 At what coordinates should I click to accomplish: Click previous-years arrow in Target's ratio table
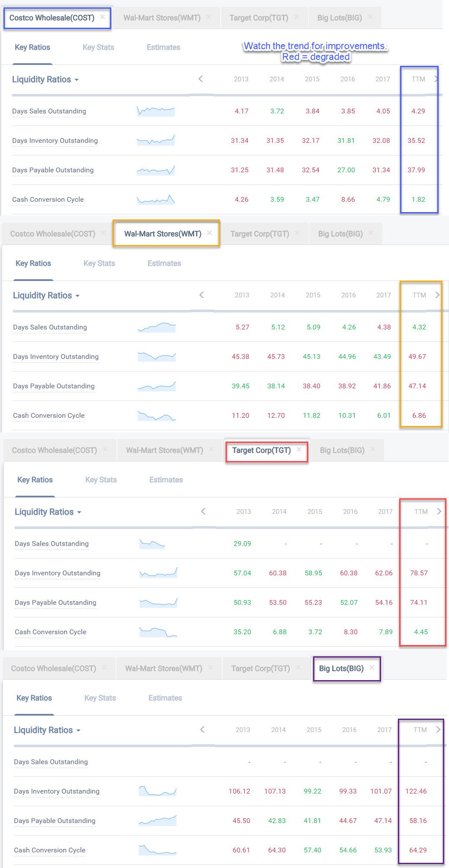(x=203, y=511)
